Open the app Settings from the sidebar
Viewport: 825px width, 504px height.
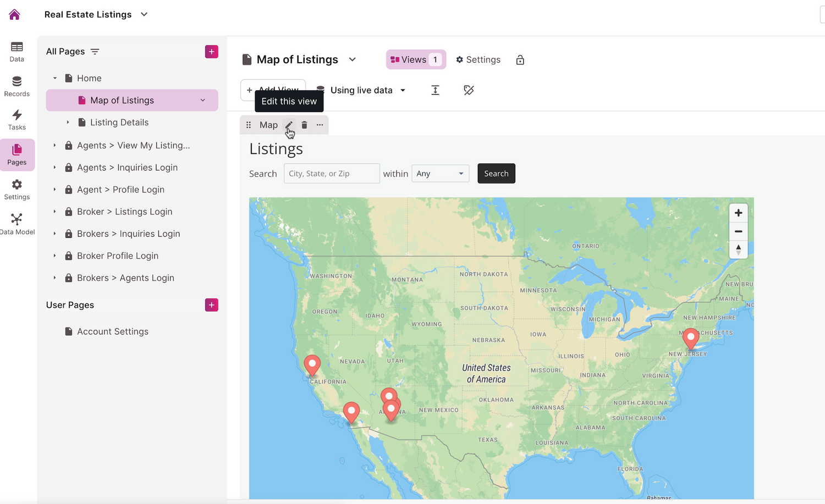coord(16,189)
